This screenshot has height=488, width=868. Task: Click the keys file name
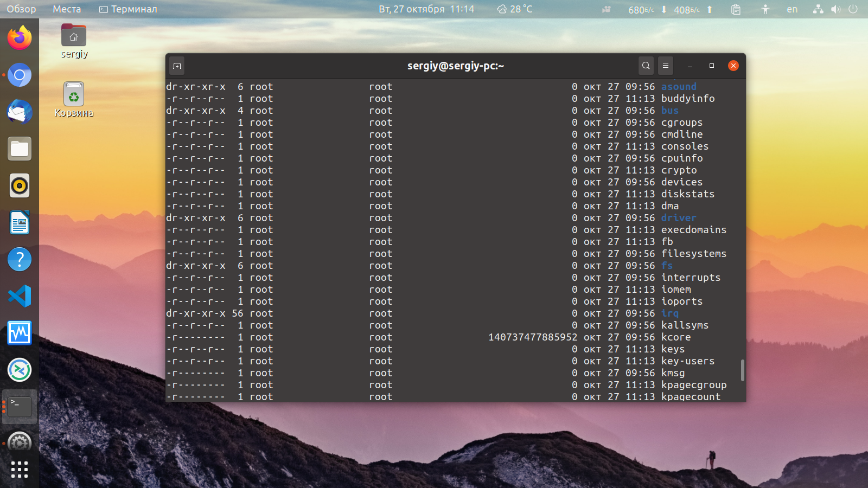673,349
